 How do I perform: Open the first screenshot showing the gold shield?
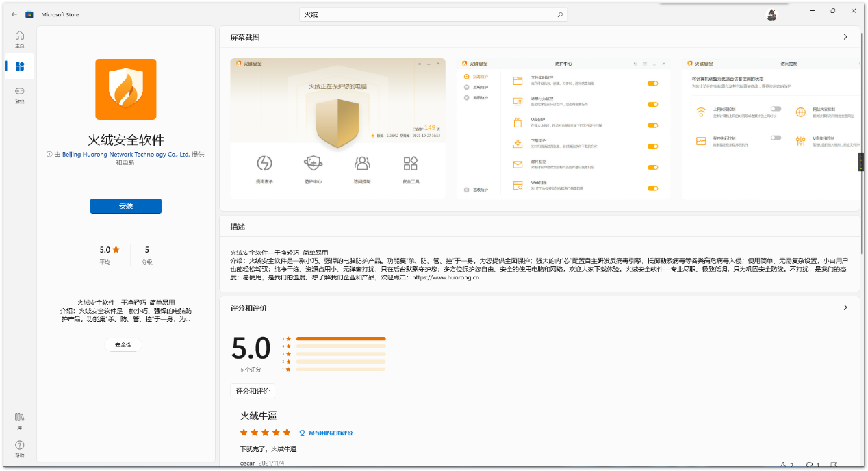pyautogui.click(x=337, y=129)
